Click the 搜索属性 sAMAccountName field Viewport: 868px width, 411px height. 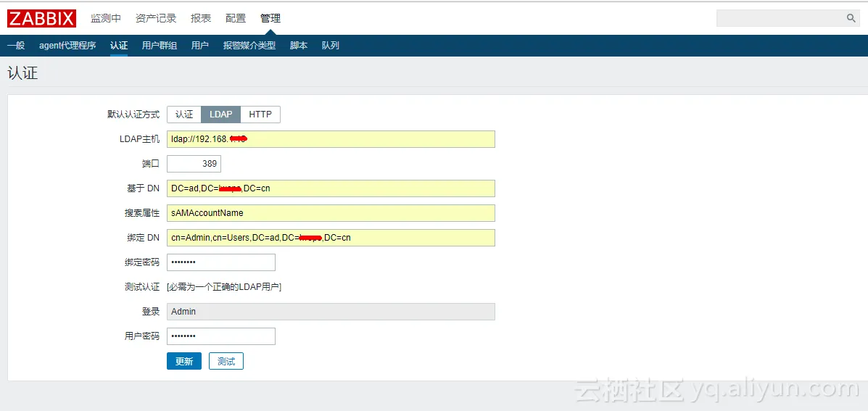331,213
